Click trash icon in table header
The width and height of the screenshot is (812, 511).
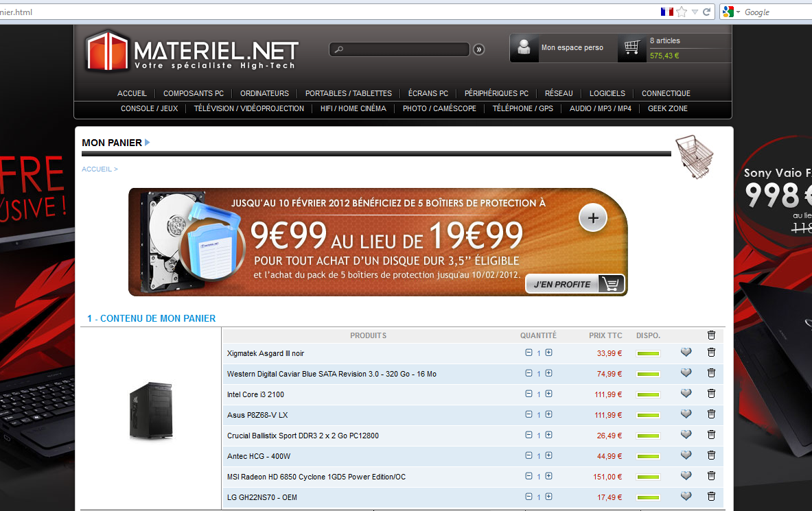coord(711,335)
